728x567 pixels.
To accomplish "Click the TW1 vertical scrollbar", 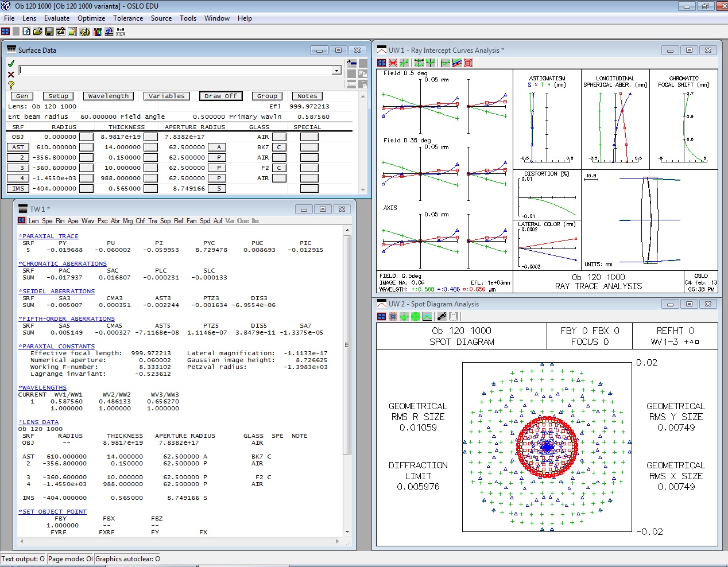I will 347,381.
